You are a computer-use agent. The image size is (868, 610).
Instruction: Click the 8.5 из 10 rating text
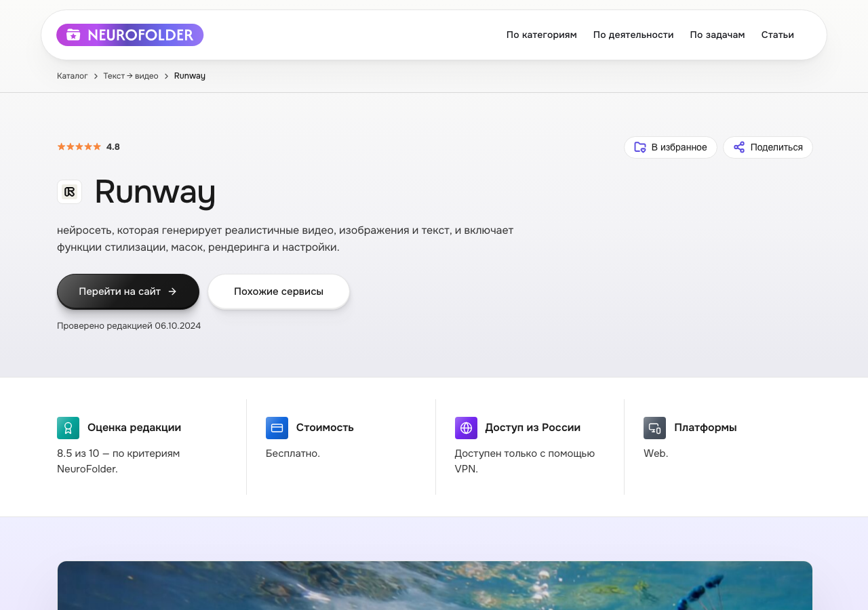[119, 461]
